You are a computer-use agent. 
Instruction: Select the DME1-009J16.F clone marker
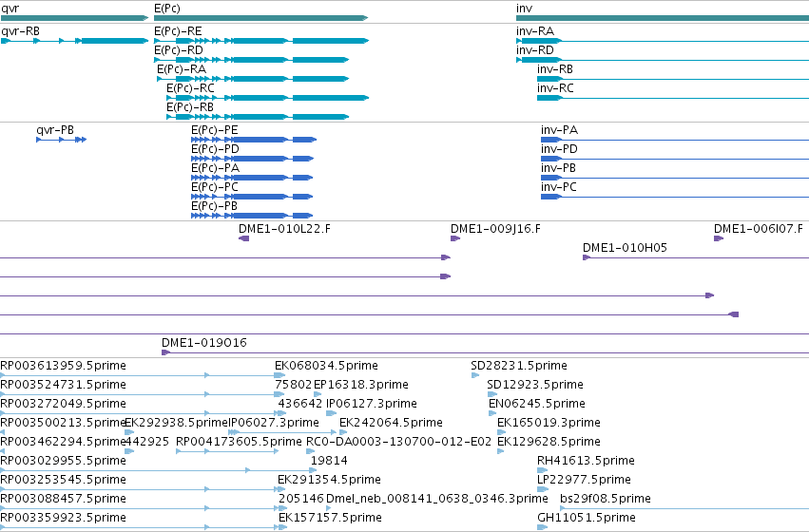(x=455, y=238)
